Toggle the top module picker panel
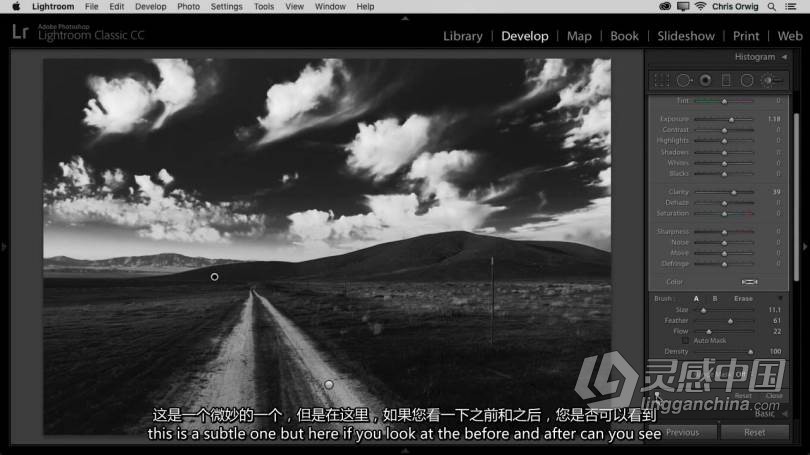This screenshot has width=810, height=455. point(405,18)
